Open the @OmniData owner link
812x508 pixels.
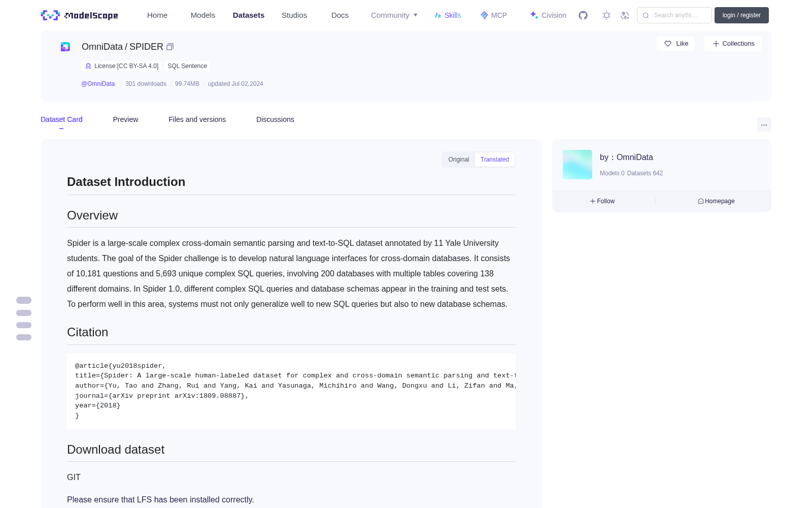point(98,84)
